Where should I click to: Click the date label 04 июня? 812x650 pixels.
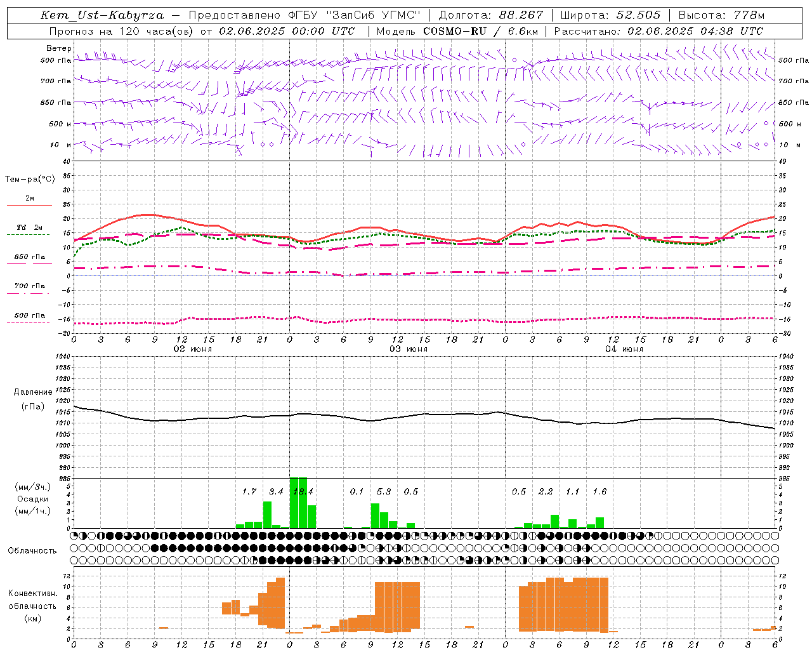624,349
